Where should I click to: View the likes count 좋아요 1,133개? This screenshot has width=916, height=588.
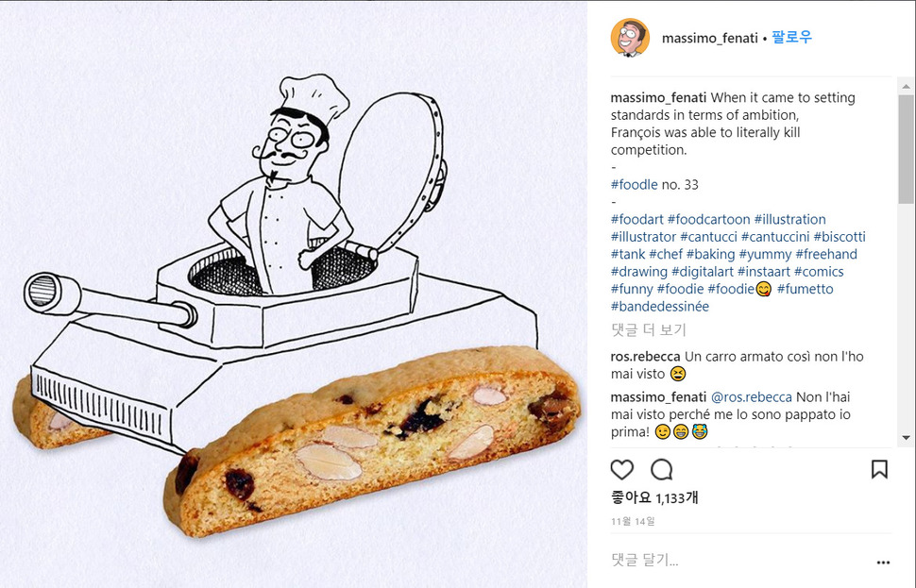[x=654, y=497]
